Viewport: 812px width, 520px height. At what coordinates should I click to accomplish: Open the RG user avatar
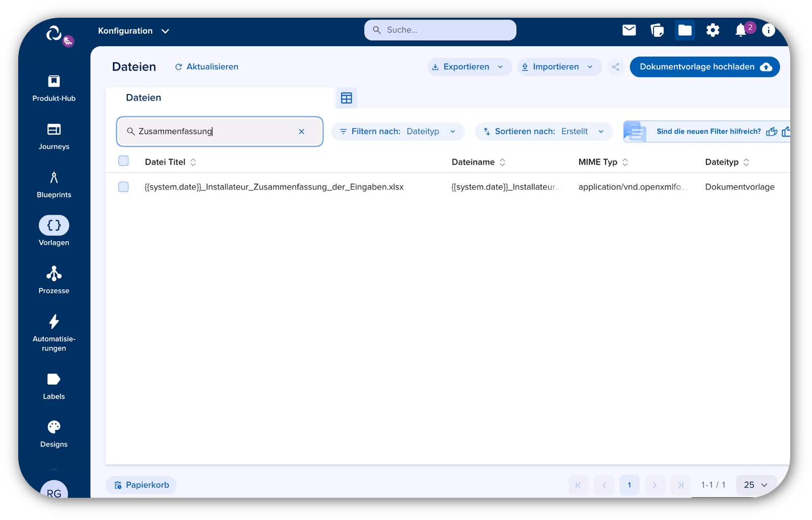[54, 490]
